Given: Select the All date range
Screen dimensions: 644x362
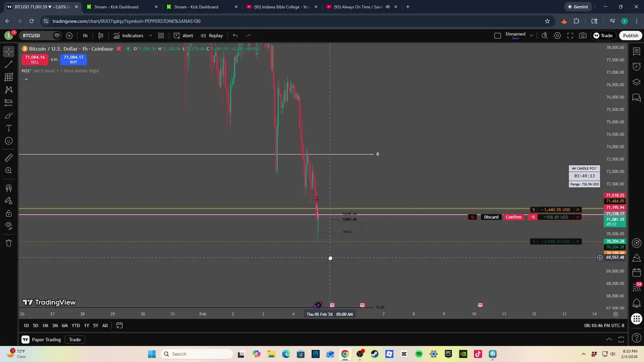Looking at the screenshot, I should 105,325.
